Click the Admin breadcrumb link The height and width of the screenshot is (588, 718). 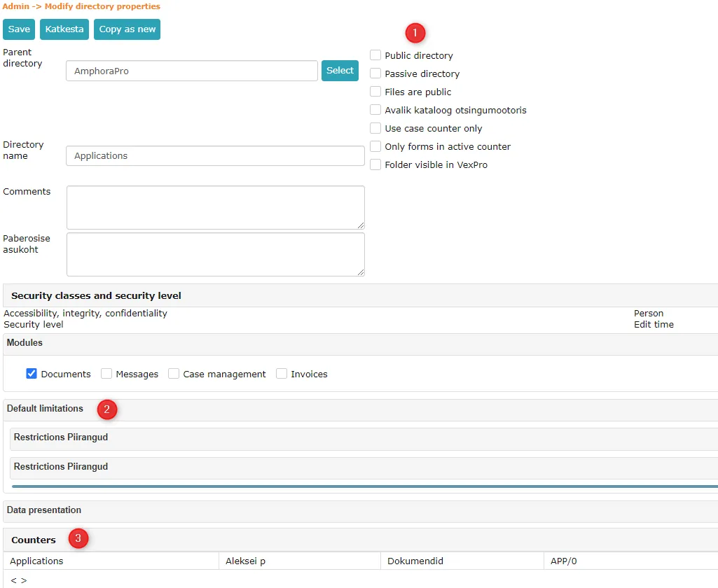click(x=15, y=6)
